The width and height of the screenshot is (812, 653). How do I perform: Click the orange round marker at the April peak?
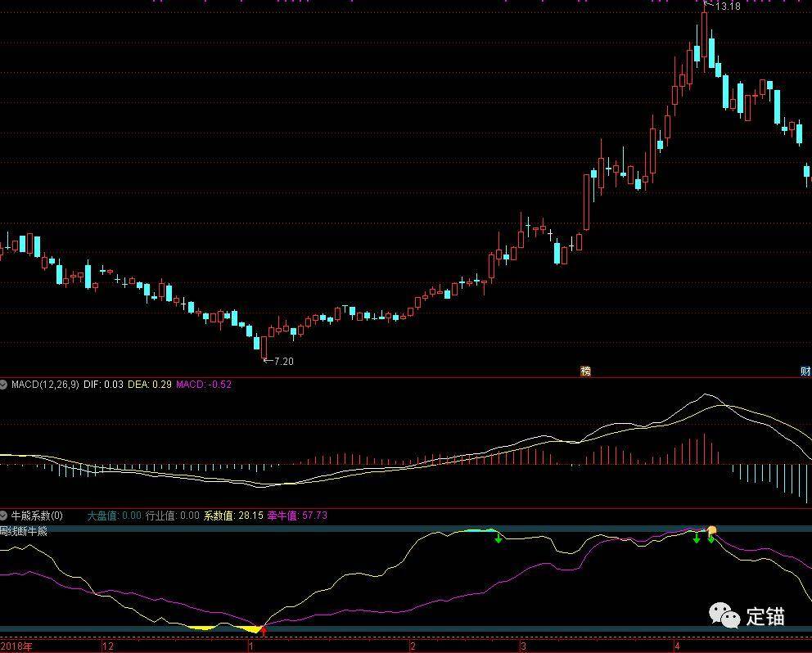[x=712, y=529]
